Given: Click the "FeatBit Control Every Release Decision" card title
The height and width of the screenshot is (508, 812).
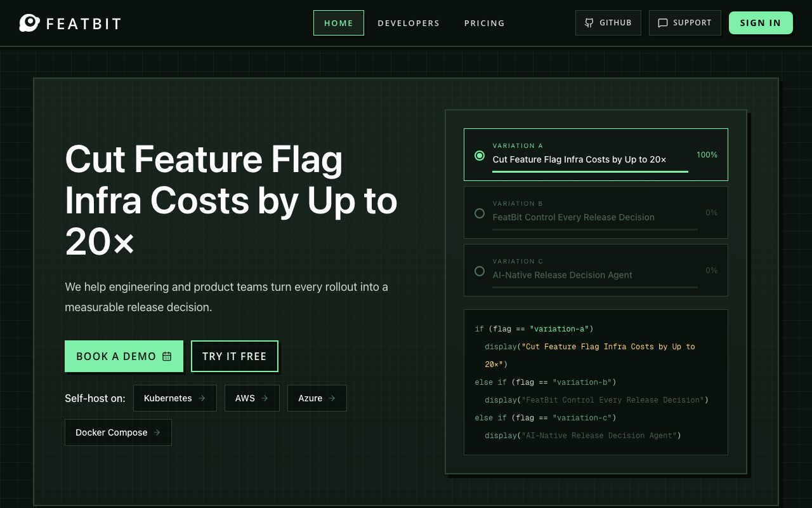Looking at the screenshot, I should tap(573, 217).
